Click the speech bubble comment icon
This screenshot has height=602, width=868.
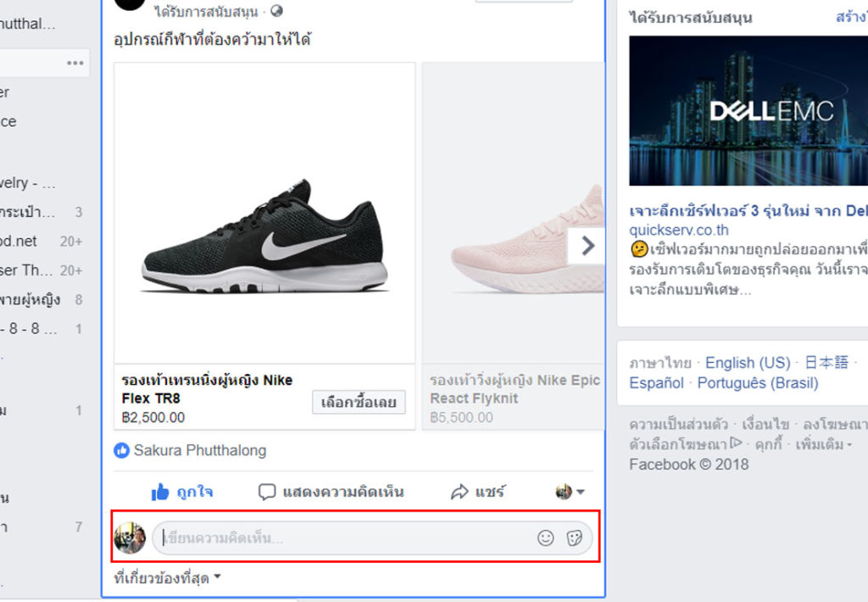[x=267, y=492]
